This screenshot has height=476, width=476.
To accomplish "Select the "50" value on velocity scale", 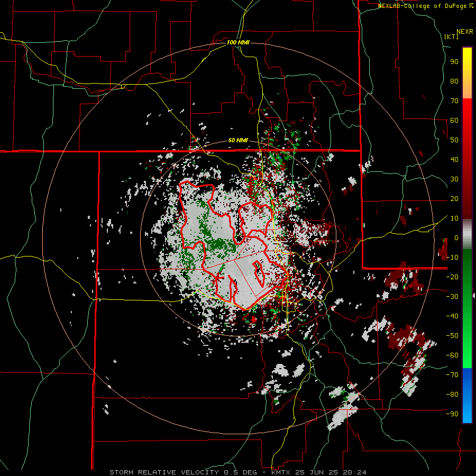I will (454, 140).
